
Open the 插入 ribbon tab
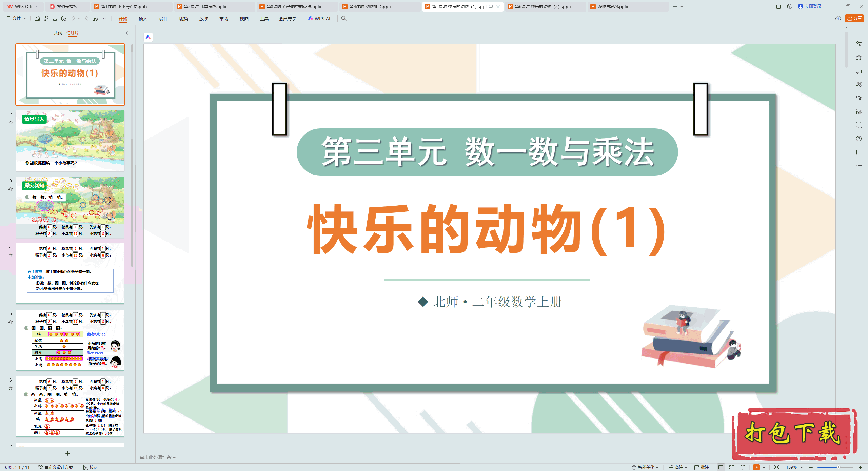(143, 19)
